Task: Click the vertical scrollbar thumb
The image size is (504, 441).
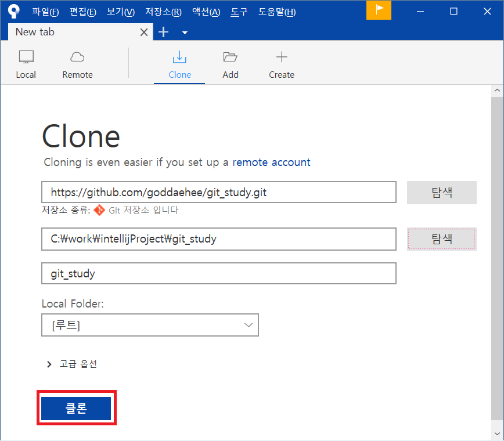Action: point(497,258)
